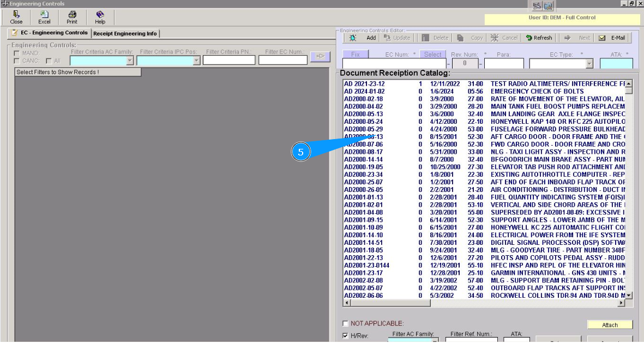The image size is (644, 343).
Task: Export records with the Excel icon
Action: (x=44, y=15)
